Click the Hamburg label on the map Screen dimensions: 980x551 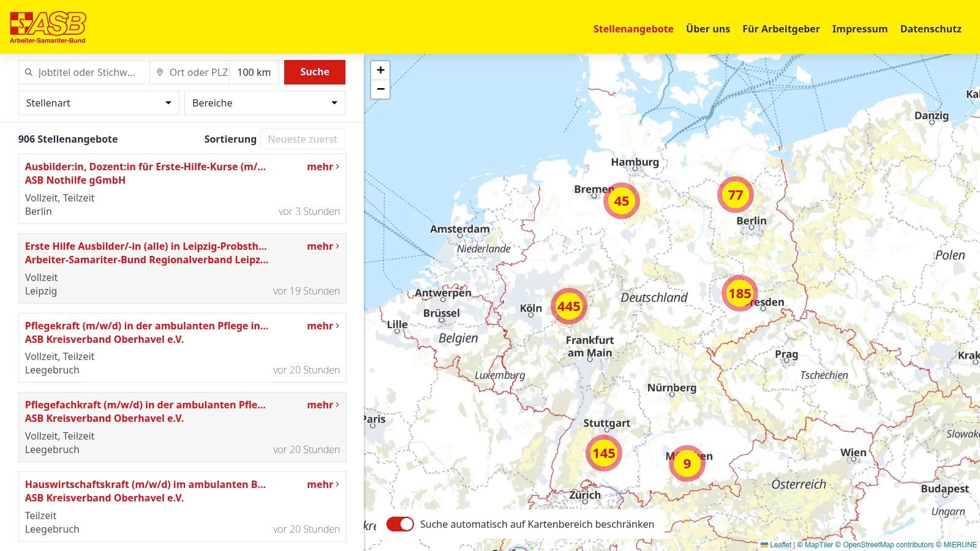click(x=635, y=162)
